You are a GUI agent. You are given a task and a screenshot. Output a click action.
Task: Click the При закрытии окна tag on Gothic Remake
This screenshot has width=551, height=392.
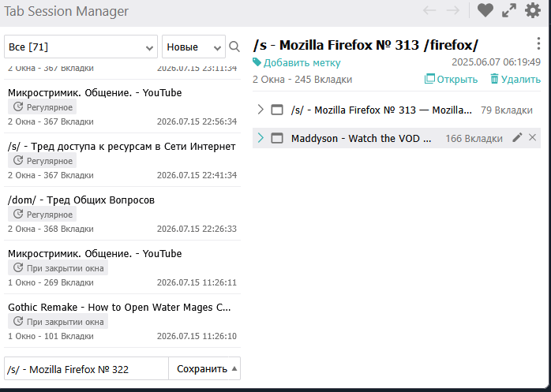click(58, 322)
